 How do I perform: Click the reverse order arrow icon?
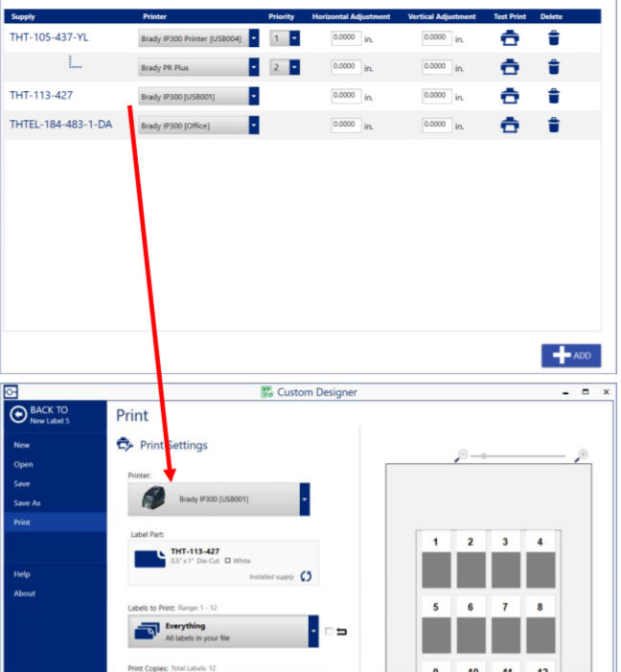click(x=341, y=632)
